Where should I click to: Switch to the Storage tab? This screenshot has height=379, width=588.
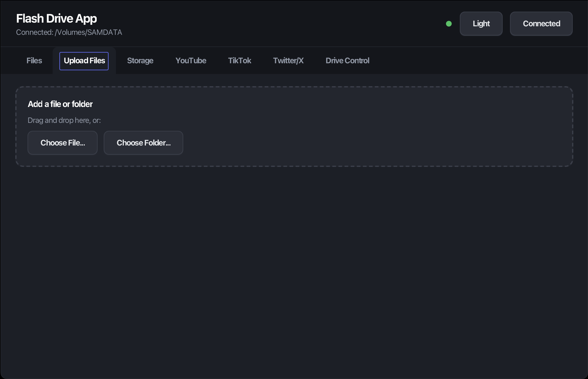point(140,61)
